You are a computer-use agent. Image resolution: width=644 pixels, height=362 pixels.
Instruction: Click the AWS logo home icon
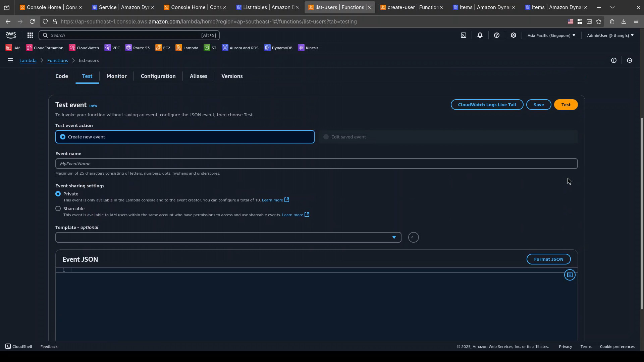pos(11,35)
